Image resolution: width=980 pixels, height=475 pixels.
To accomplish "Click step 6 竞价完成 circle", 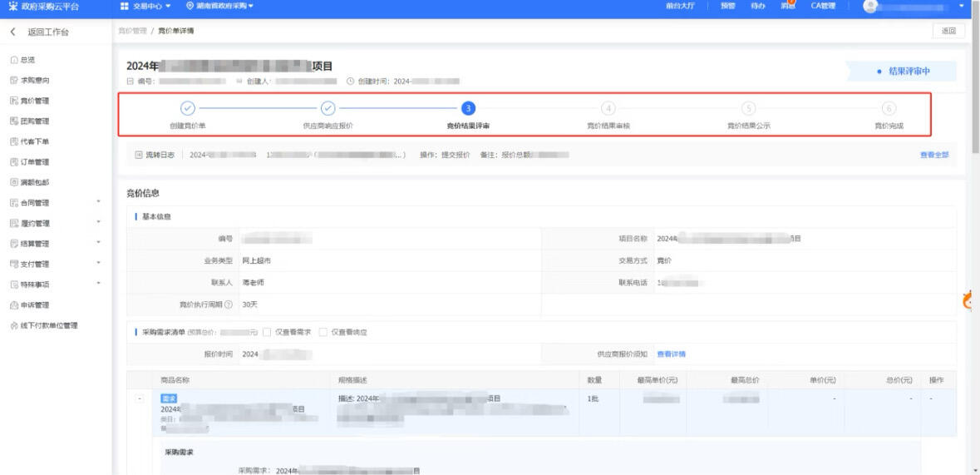I will coord(889,108).
